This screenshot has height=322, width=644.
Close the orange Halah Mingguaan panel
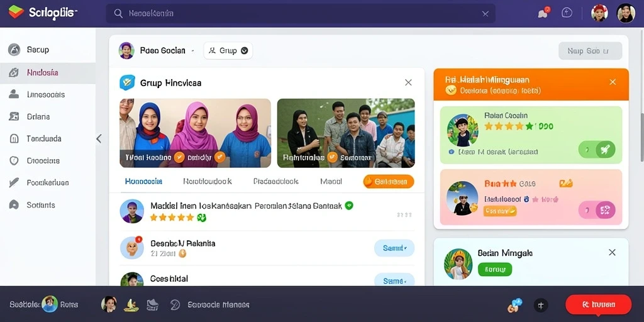click(x=613, y=82)
